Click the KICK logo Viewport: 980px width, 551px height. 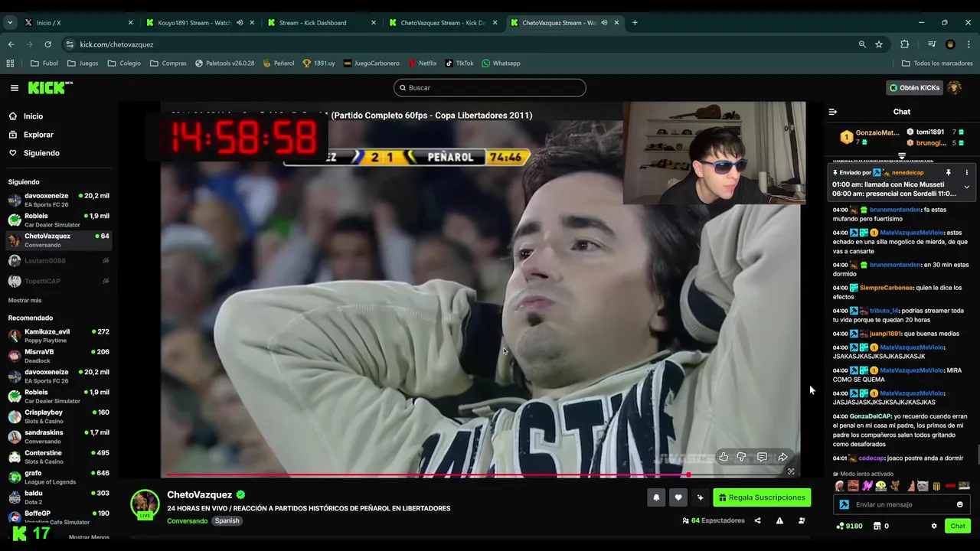tap(50, 88)
